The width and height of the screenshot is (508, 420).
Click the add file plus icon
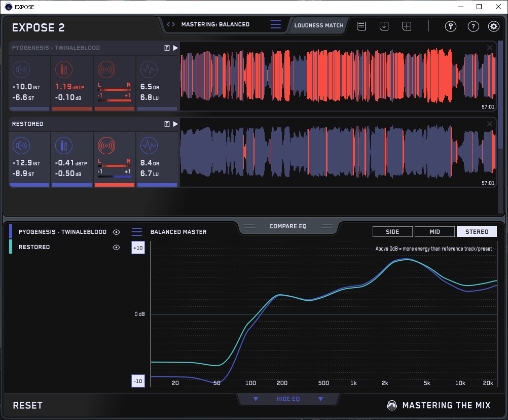pyautogui.click(x=407, y=26)
